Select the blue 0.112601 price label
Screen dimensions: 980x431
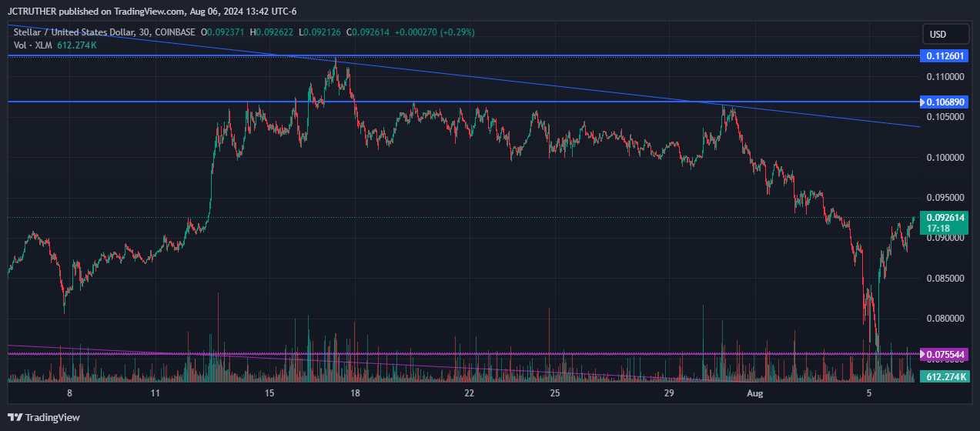coord(945,56)
